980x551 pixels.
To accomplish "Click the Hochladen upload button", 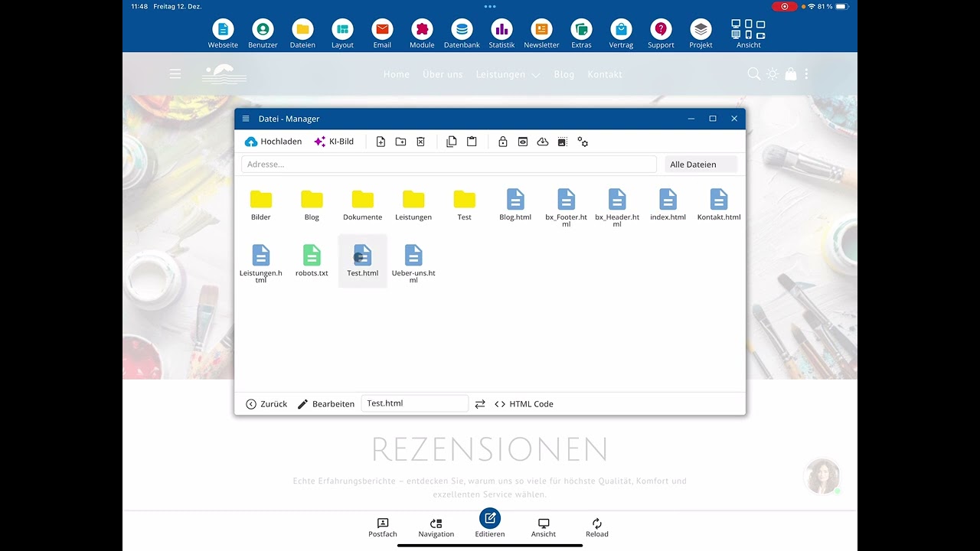I will click(273, 142).
